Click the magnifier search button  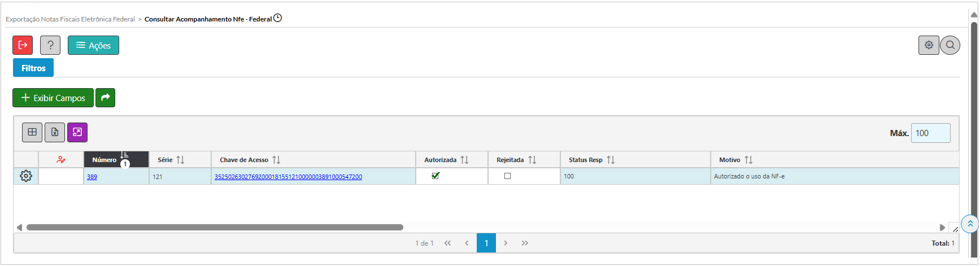pos(950,45)
